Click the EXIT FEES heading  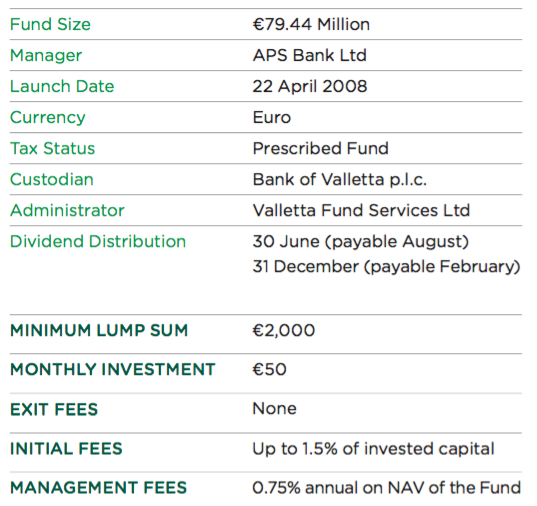pyautogui.click(x=54, y=410)
